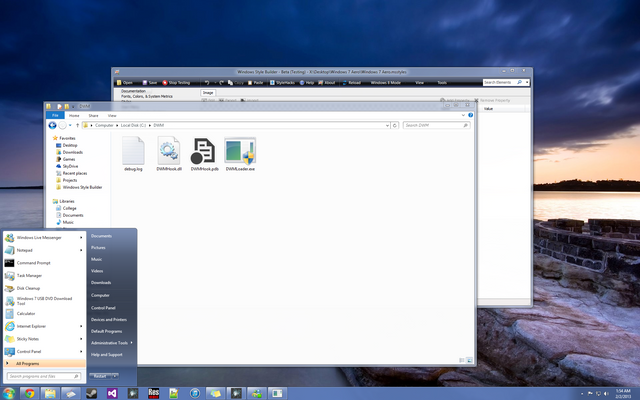Image resolution: width=640 pixels, height=400 pixels.
Task: Open Help and Support link
Action: pos(107,355)
